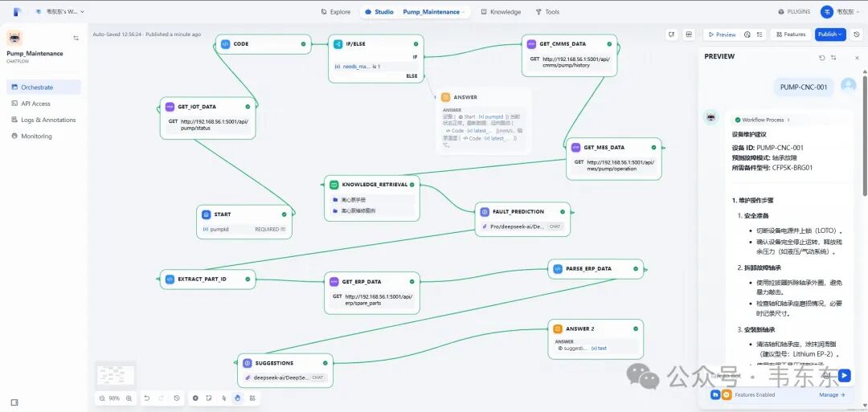868x412 pixels.
Task: Add a note to the canvas
Action: 209,398
